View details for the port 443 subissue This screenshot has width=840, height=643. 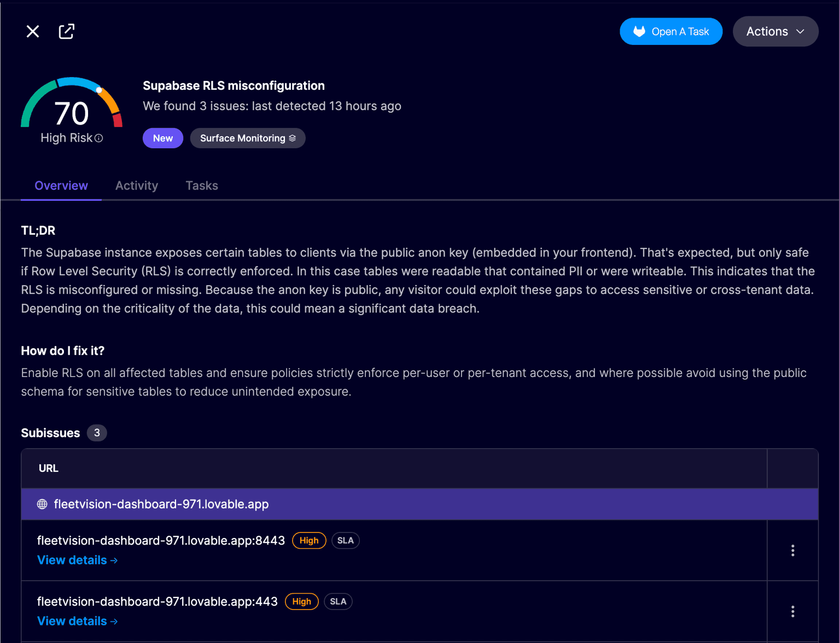[77, 621]
